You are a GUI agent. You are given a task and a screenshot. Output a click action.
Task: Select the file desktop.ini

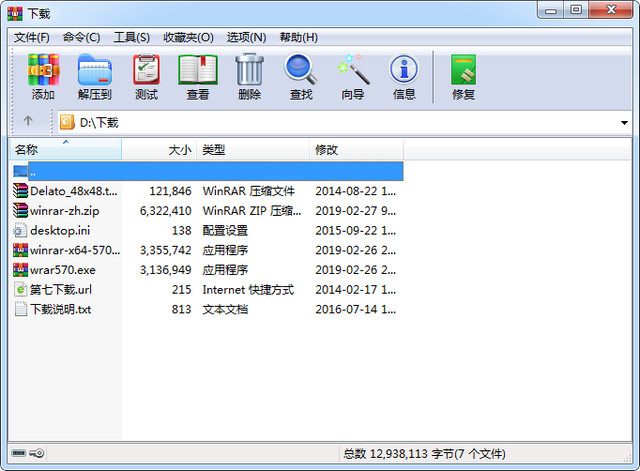tap(60, 230)
